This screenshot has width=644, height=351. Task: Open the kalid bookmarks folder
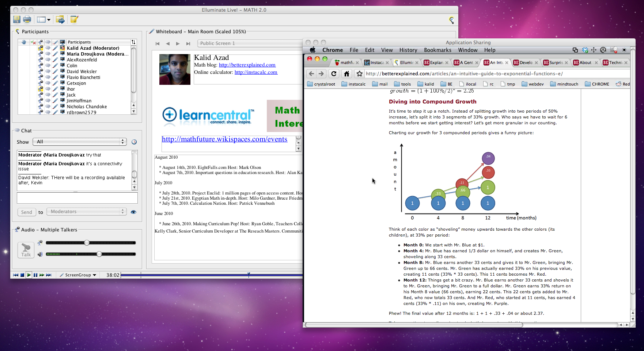[x=426, y=84]
